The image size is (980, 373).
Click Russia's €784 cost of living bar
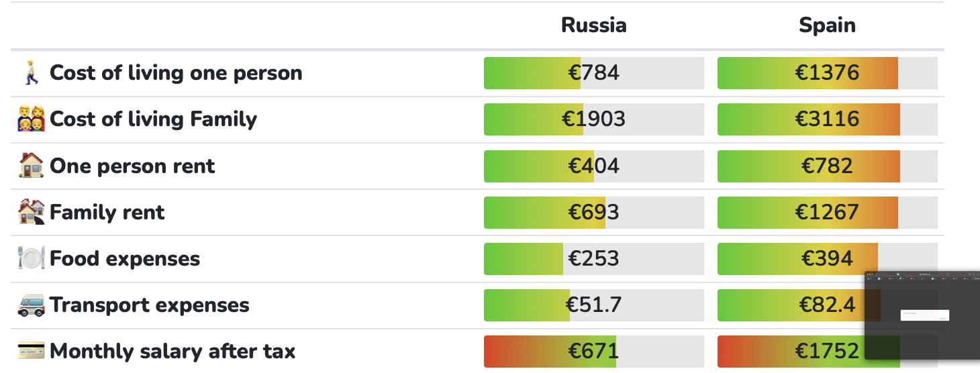[593, 73]
